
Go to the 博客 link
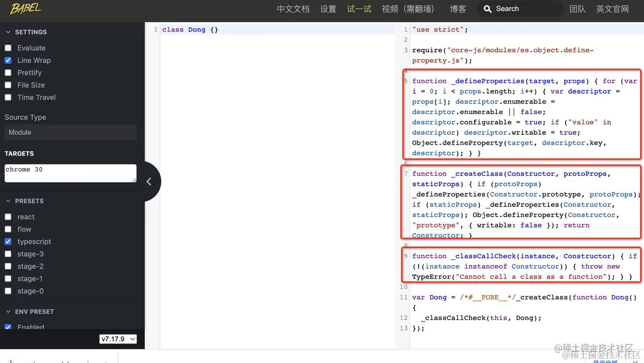pos(458,9)
